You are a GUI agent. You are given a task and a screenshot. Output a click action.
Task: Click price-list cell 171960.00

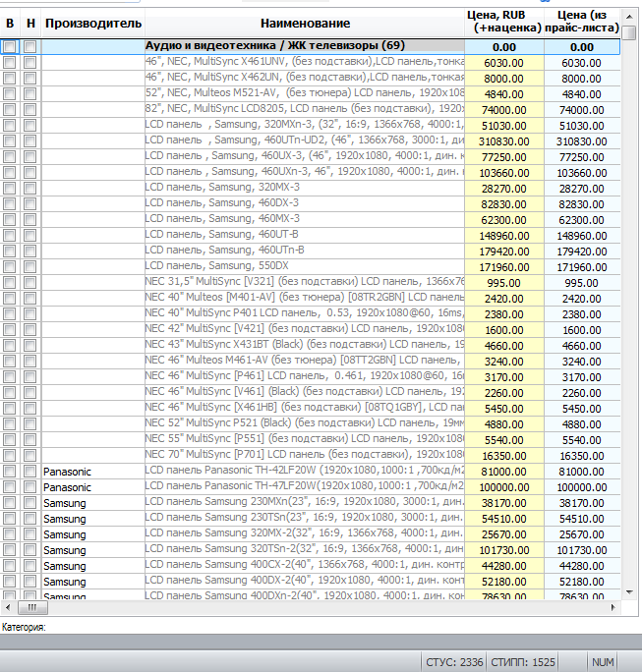click(x=582, y=267)
